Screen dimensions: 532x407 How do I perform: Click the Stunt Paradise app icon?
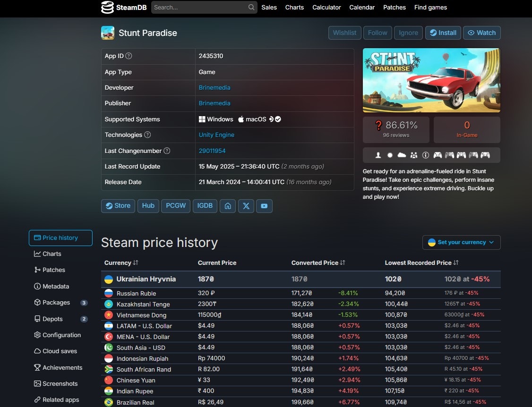[108, 33]
